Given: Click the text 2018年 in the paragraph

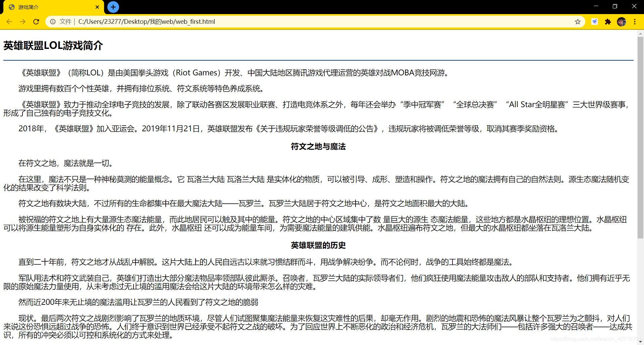Looking at the screenshot, I should [31, 129].
